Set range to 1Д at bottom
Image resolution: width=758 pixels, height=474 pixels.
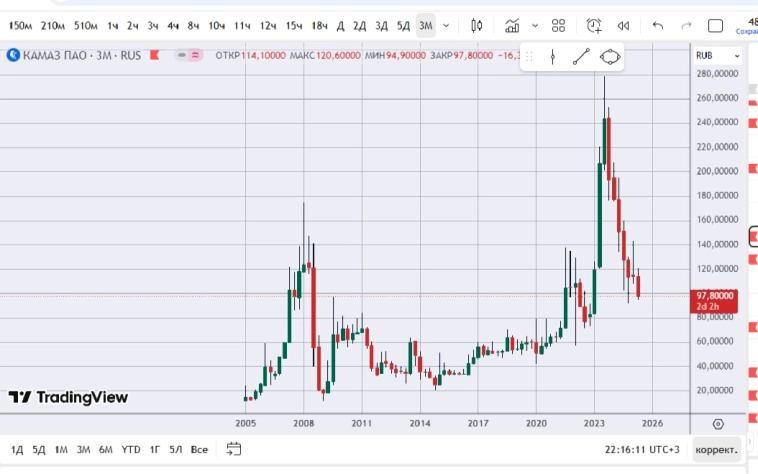coord(17,450)
